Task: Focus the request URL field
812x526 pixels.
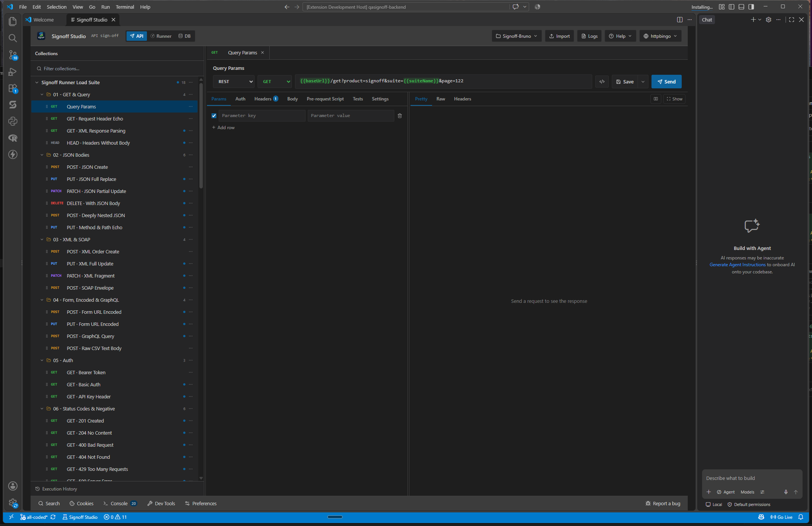Action: click(x=443, y=81)
